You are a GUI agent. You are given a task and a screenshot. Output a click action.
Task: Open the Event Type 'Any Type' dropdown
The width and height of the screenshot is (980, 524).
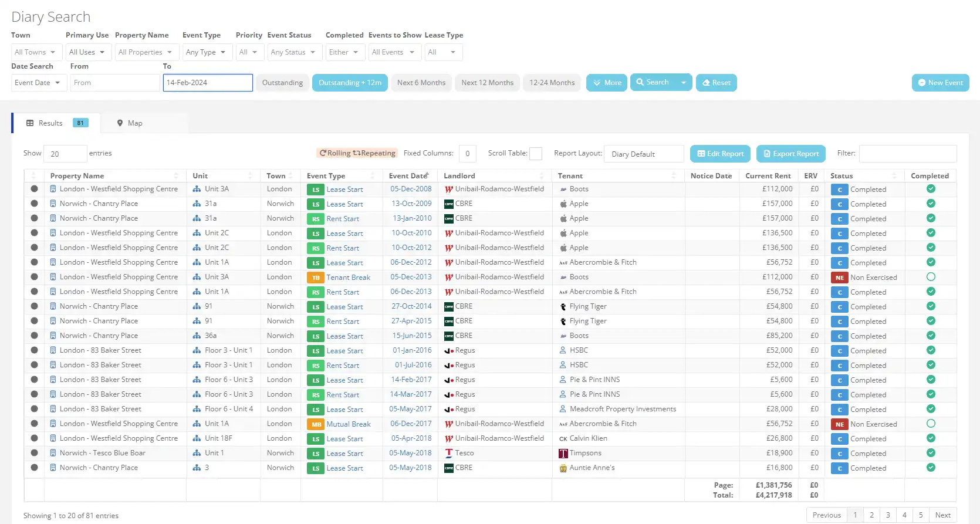click(207, 52)
